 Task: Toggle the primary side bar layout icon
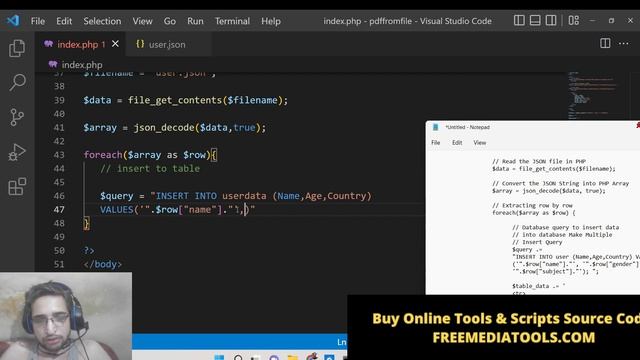tap(519, 20)
